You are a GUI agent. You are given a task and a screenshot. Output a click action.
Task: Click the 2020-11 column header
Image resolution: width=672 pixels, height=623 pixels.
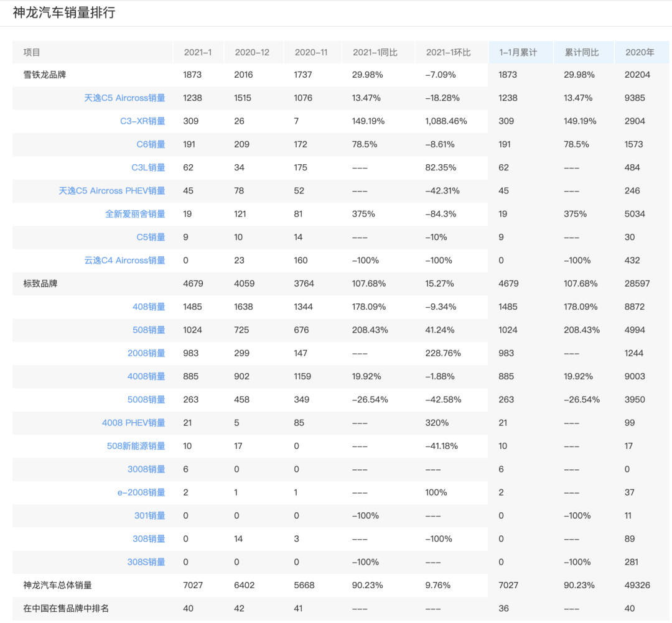(x=311, y=52)
